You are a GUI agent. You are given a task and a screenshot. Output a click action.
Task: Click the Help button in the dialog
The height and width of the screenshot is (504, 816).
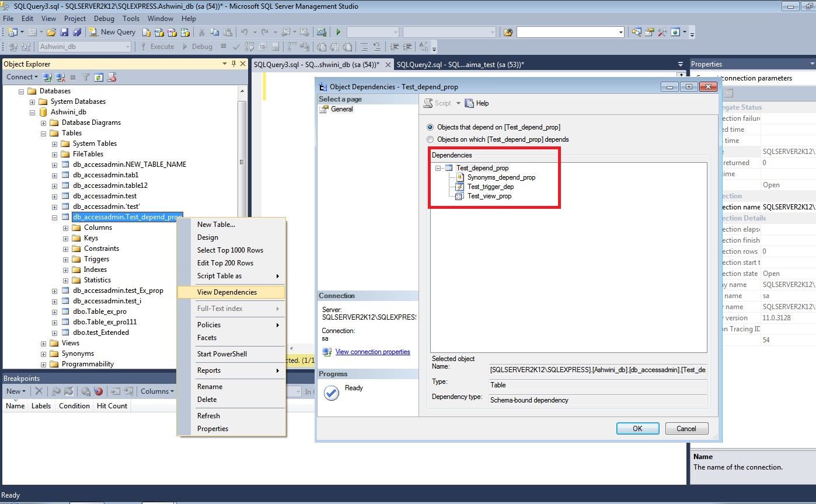[x=477, y=103]
